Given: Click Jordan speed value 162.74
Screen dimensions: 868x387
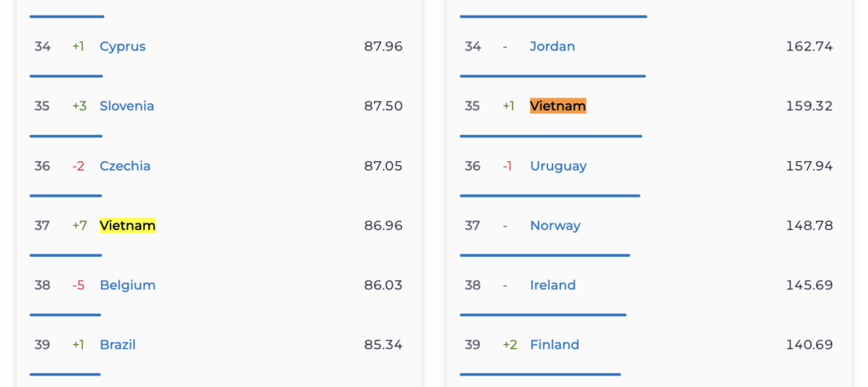Looking at the screenshot, I should pos(809,46).
